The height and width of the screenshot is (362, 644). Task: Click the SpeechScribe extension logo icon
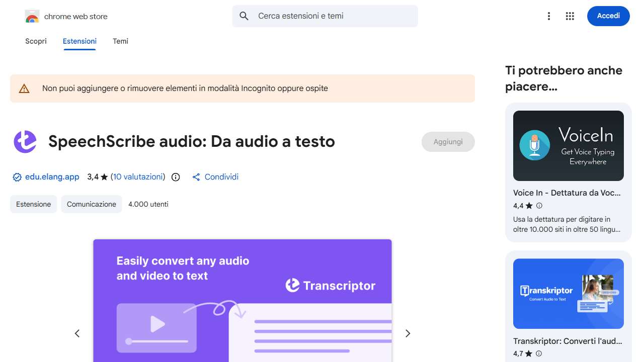click(25, 142)
